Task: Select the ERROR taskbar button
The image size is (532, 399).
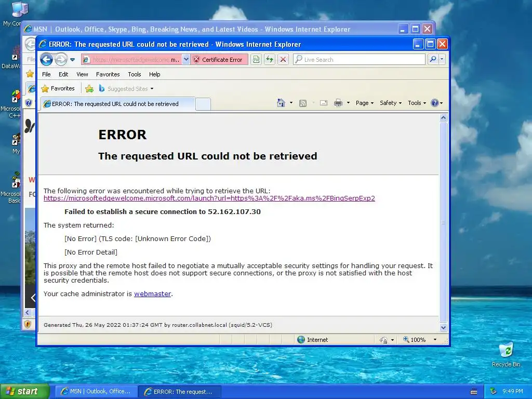Action: 180,392
